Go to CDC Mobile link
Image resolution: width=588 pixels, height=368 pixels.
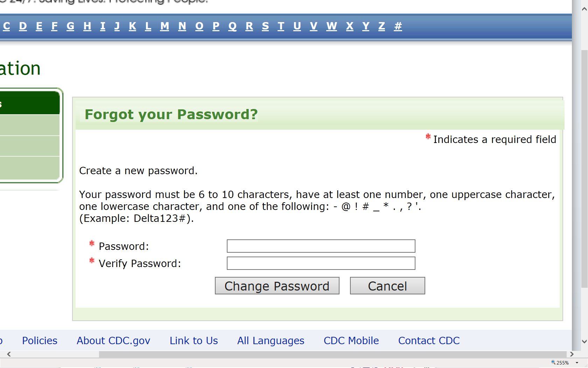pyautogui.click(x=351, y=341)
